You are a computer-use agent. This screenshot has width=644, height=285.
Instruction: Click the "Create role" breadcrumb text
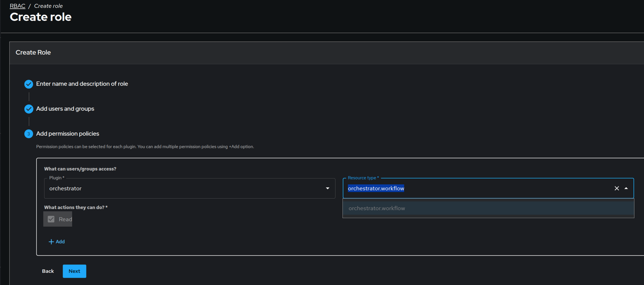[48, 6]
